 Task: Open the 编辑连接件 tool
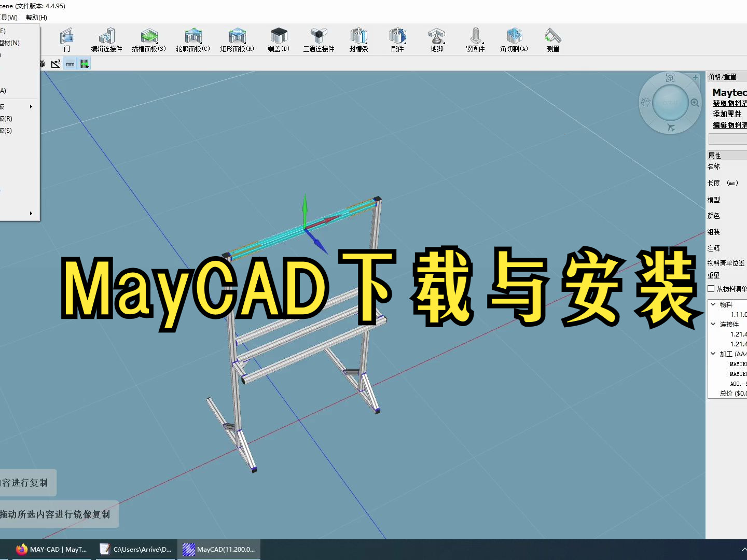point(106,40)
